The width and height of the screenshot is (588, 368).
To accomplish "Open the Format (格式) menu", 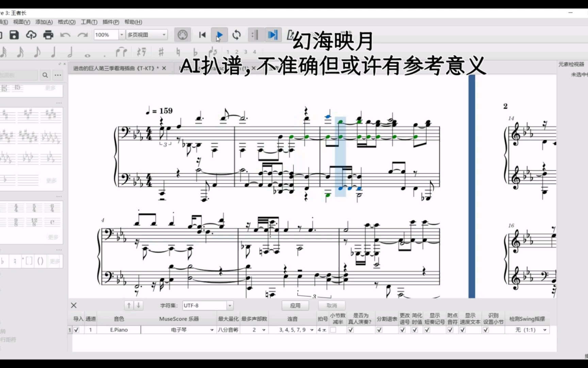I will [x=67, y=22].
